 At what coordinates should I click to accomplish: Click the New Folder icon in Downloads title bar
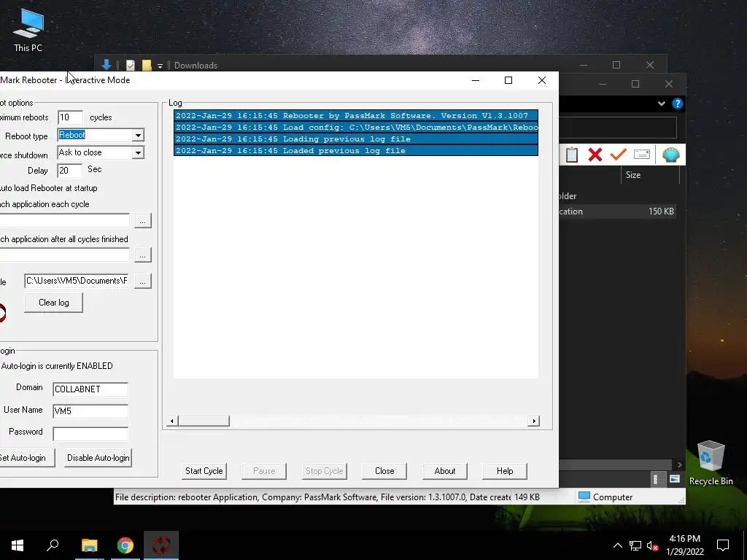pyautogui.click(x=147, y=65)
